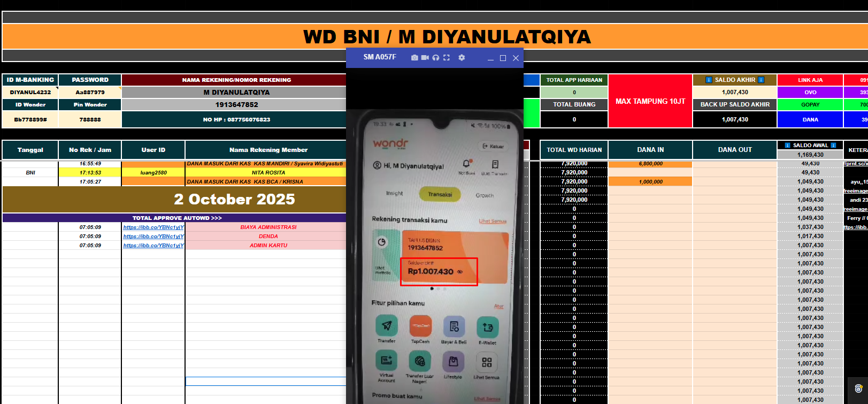Click the empty selected cell in Nama Rekening column
This screenshot has height=404, width=868.
(266, 381)
